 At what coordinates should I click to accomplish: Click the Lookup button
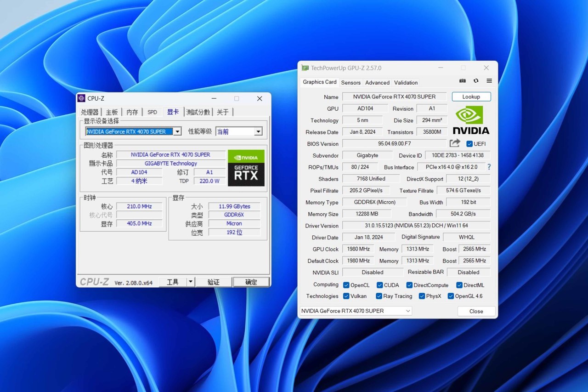point(471,97)
